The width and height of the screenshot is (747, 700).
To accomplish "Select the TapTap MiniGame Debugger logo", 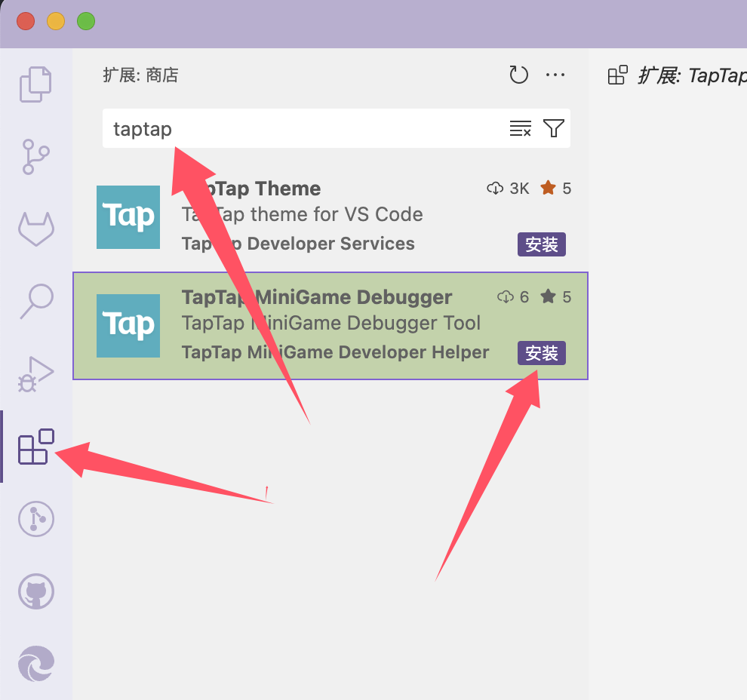I will point(128,326).
